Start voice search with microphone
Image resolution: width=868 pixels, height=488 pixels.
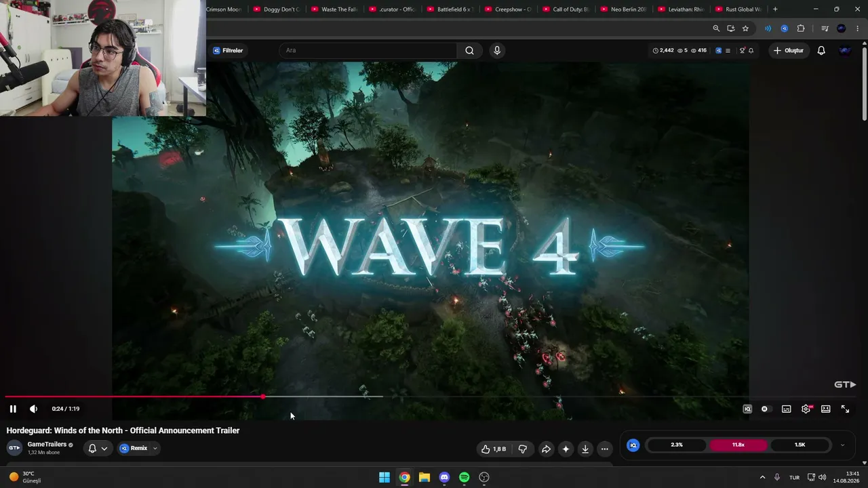[497, 50]
